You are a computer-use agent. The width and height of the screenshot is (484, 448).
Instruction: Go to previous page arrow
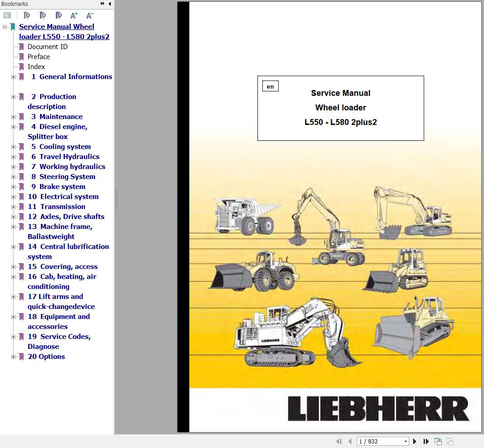pos(350,441)
